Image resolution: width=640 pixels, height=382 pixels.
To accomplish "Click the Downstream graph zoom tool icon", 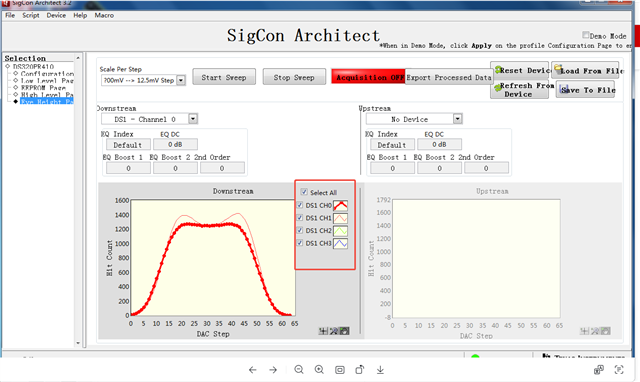I will (x=334, y=331).
